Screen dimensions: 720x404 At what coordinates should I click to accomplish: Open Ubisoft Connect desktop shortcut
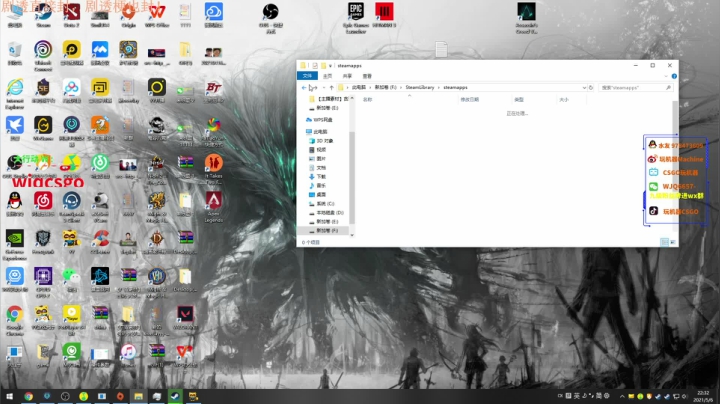point(43,56)
